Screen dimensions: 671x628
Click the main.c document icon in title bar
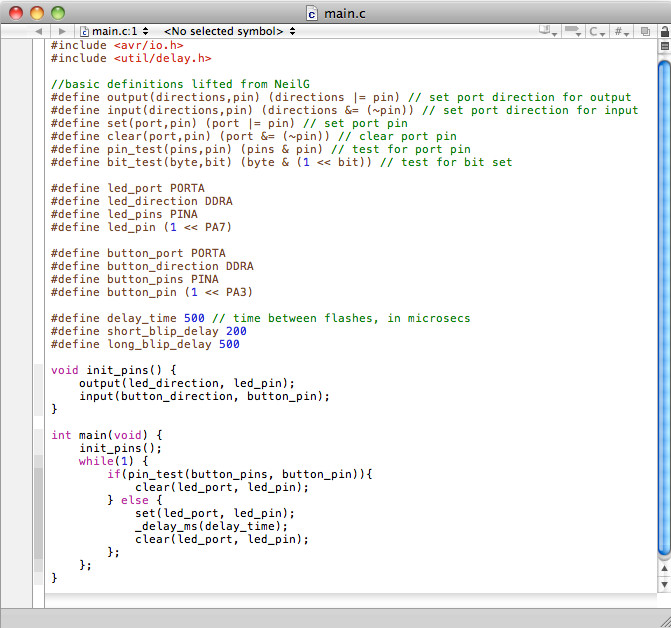click(x=312, y=14)
